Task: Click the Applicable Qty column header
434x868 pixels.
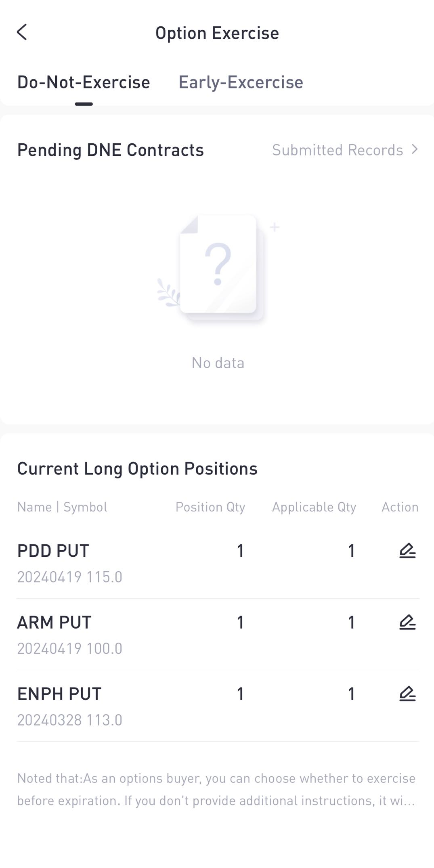Action: click(x=314, y=507)
